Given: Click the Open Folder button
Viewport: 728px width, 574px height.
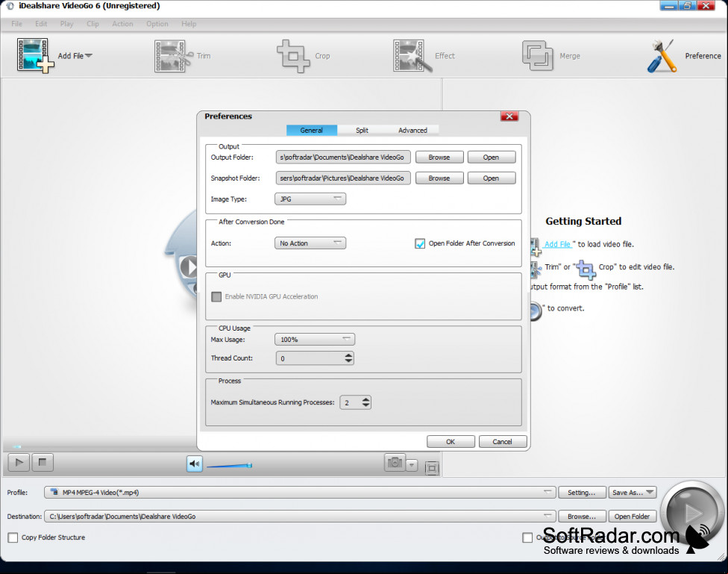Looking at the screenshot, I should coord(633,517).
